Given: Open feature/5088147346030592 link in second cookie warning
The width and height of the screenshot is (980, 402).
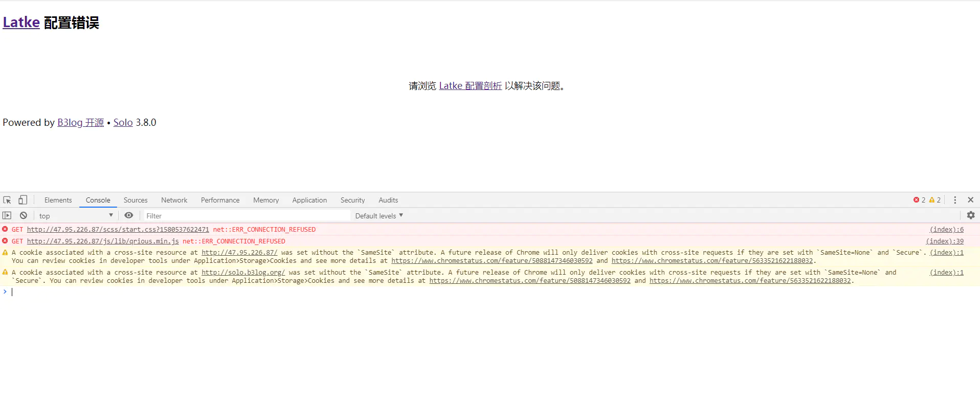Looking at the screenshot, I should [x=530, y=281].
